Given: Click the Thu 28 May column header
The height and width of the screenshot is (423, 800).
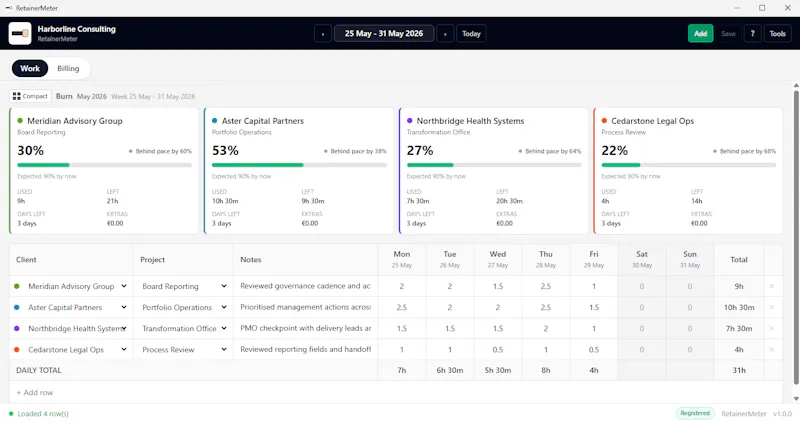Looking at the screenshot, I should (x=546, y=259).
